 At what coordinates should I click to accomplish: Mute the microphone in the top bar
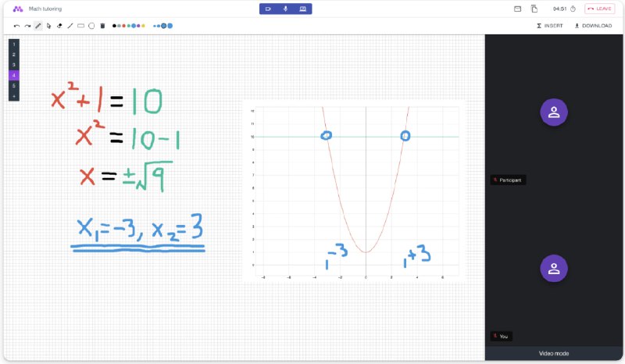coord(285,9)
